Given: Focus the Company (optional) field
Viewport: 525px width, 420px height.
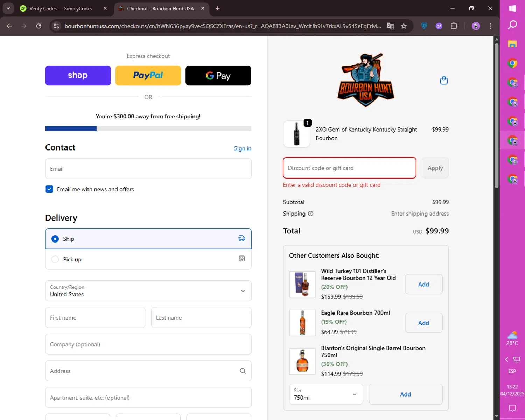Looking at the screenshot, I should tap(148, 344).
